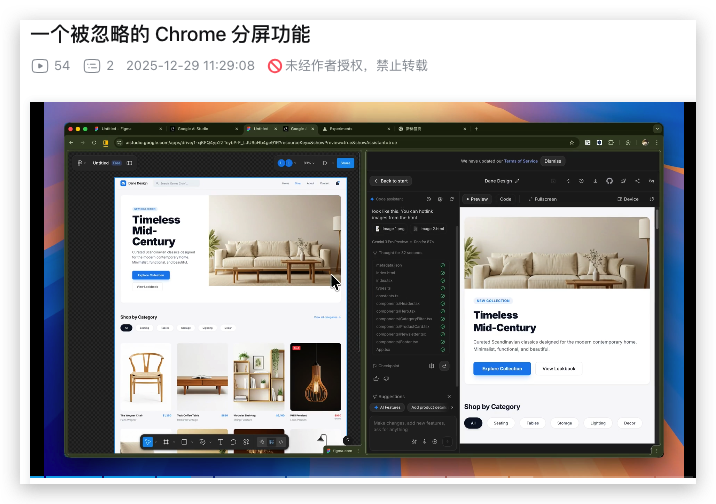Open the Chrome profile avatar
Image resolution: width=716 pixels, height=504 pixels.
click(x=645, y=143)
